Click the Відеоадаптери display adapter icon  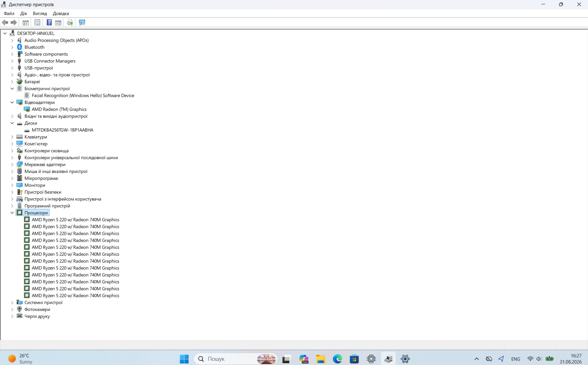pos(20,102)
